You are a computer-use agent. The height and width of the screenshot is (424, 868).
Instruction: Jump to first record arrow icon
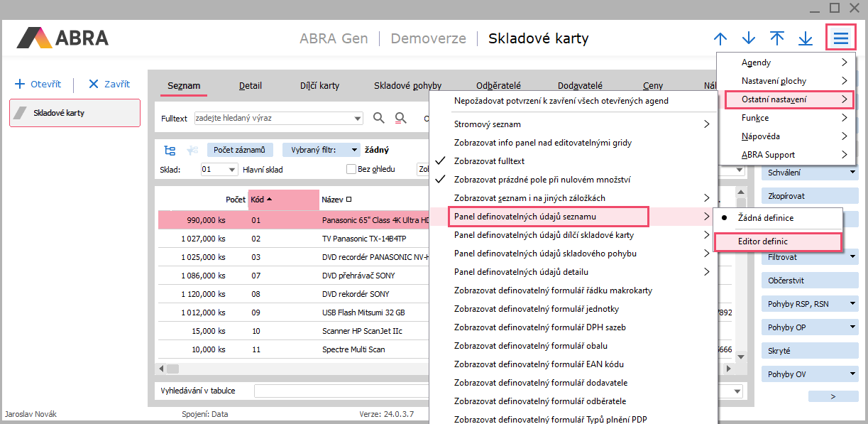(x=777, y=39)
